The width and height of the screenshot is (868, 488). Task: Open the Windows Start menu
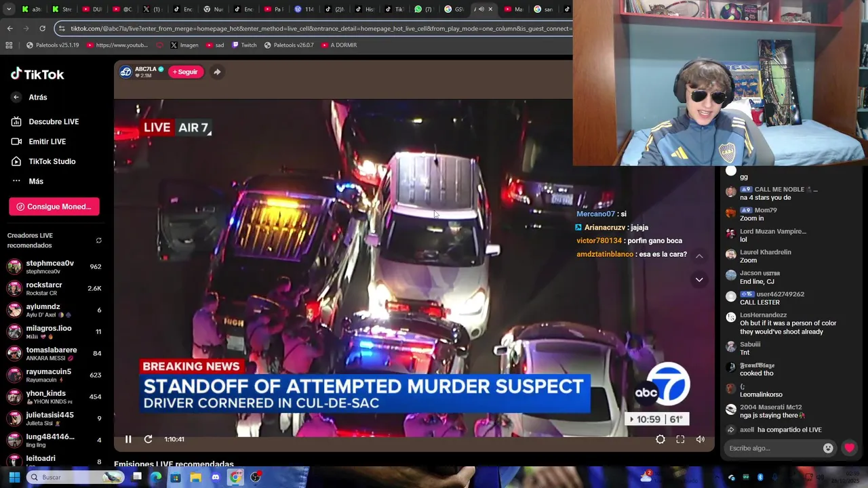(x=14, y=477)
